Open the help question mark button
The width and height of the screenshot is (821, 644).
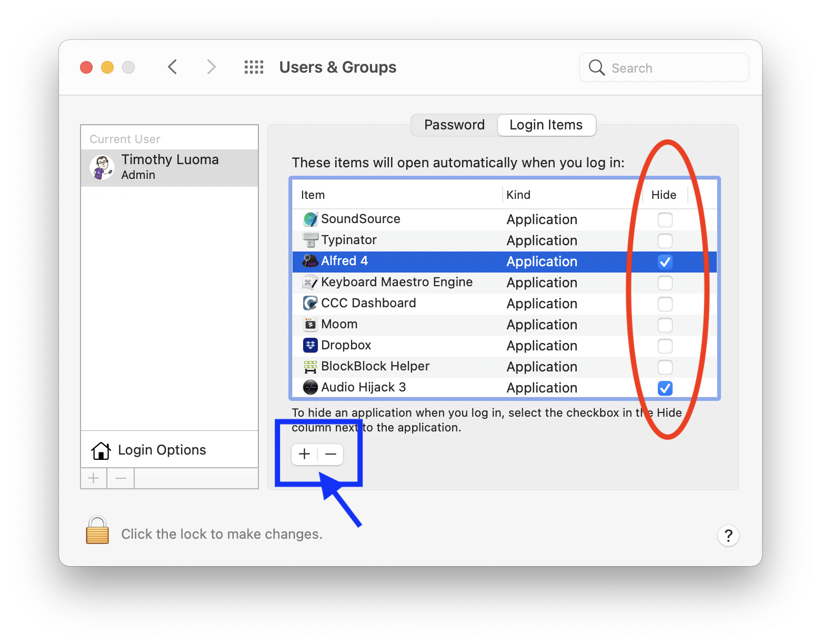pyautogui.click(x=728, y=536)
